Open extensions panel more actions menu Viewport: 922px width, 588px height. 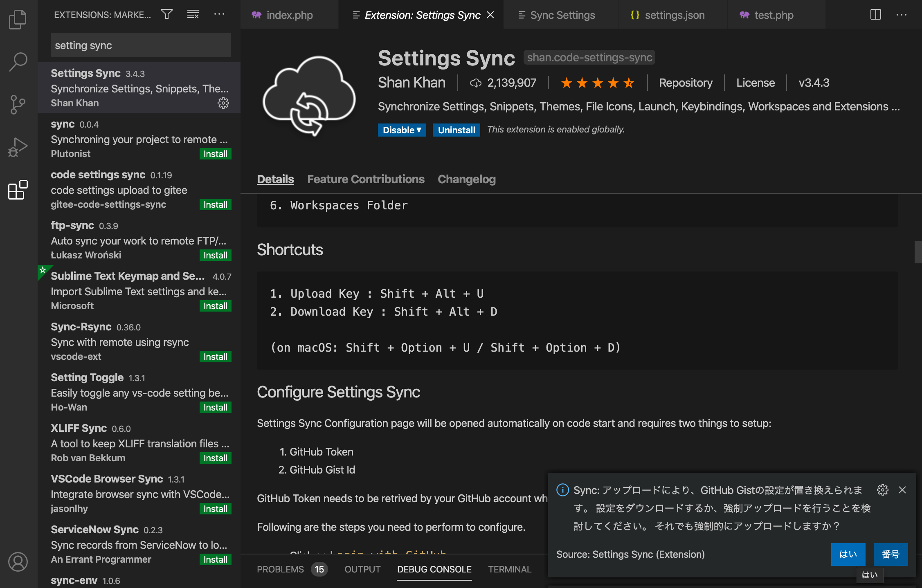tap(219, 15)
